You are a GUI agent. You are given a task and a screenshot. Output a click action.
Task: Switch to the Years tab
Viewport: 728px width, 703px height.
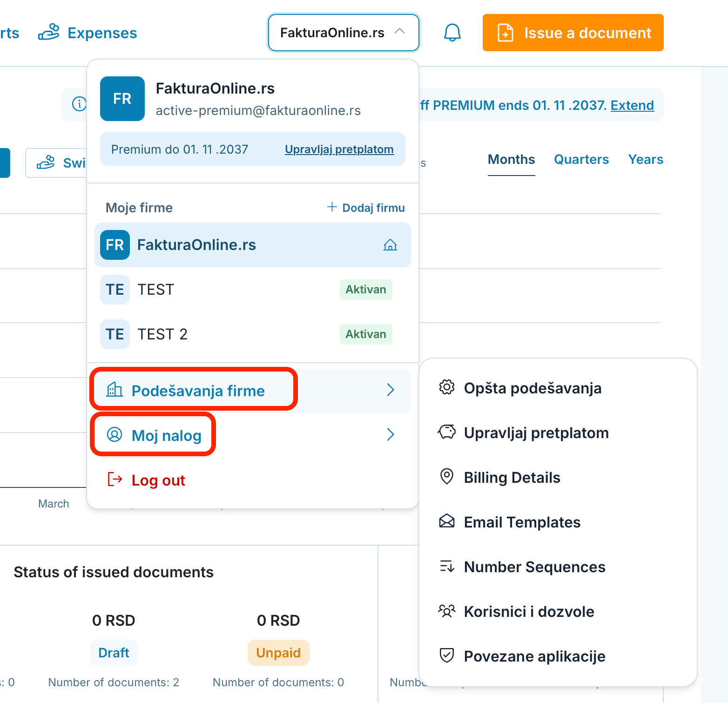(646, 159)
